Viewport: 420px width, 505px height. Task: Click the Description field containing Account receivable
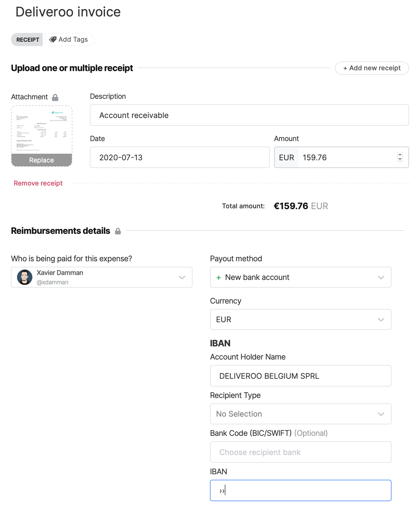pyautogui.click(x=249, y=115)
